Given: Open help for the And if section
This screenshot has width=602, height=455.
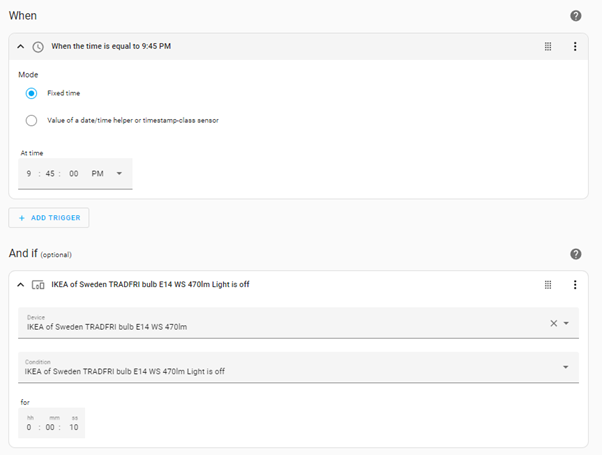Looking at the screenshot, I should [576, 254].
